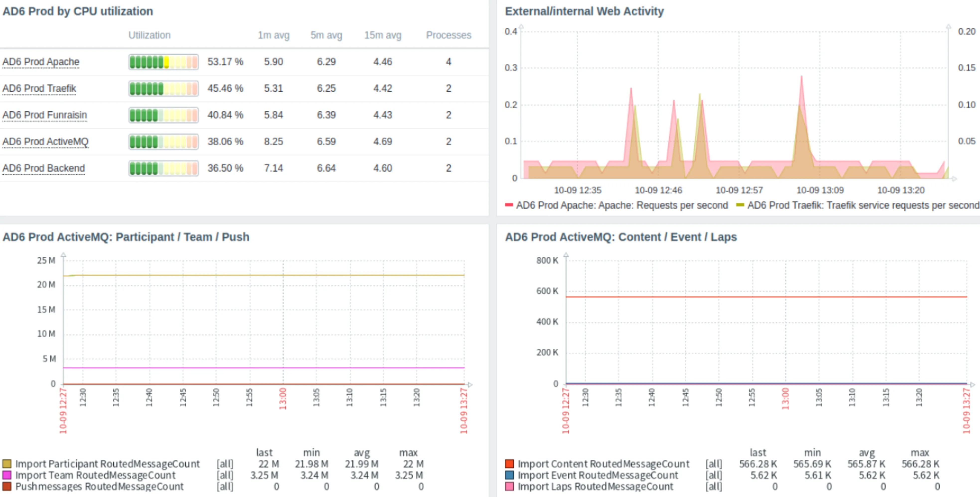Click the Import Team RoutedMessageCount legend label

pyautogui.click(x=95, y=475)
